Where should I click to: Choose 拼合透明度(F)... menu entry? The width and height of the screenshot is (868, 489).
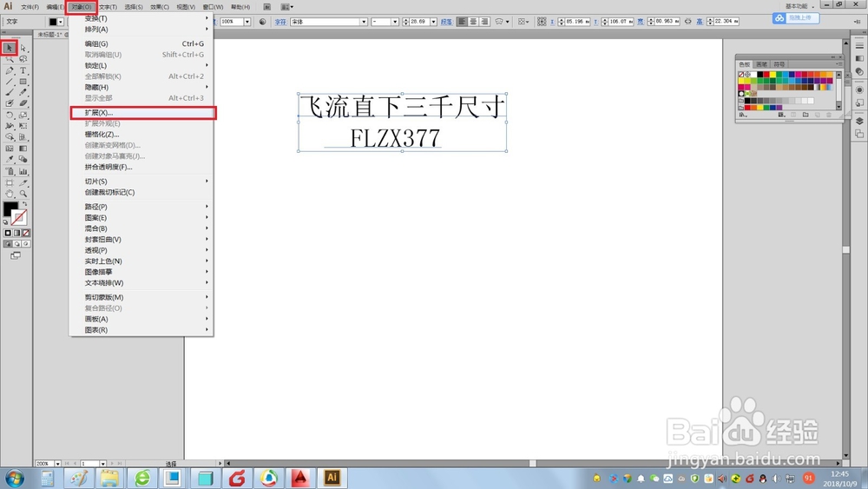[x=141, y=168]
